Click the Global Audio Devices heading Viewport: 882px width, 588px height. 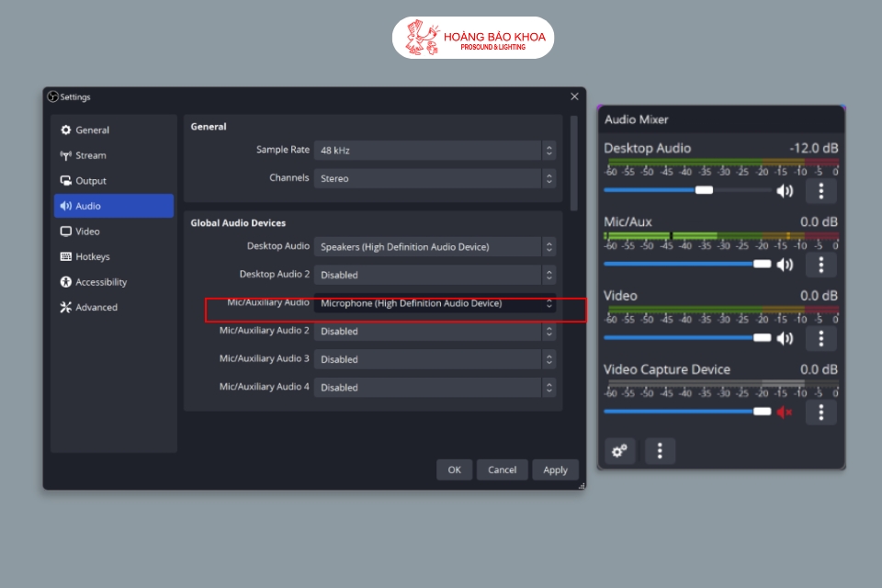point(238,223)
